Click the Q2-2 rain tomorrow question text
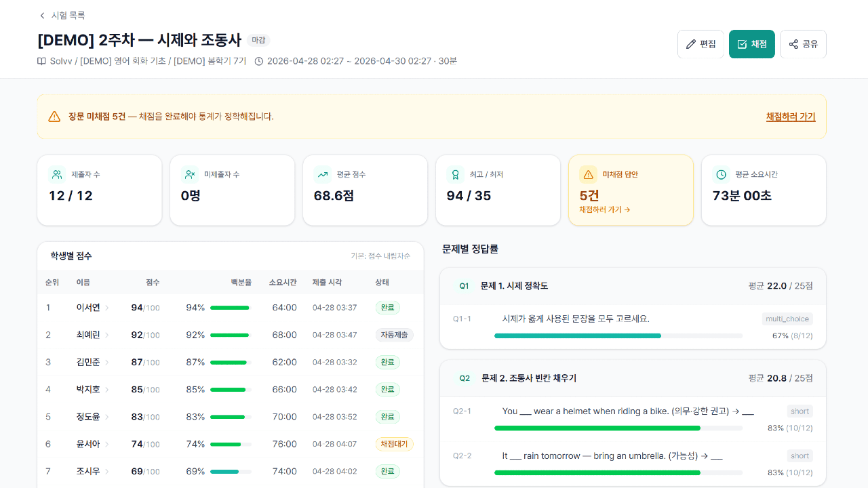 (x=612, y=456)
